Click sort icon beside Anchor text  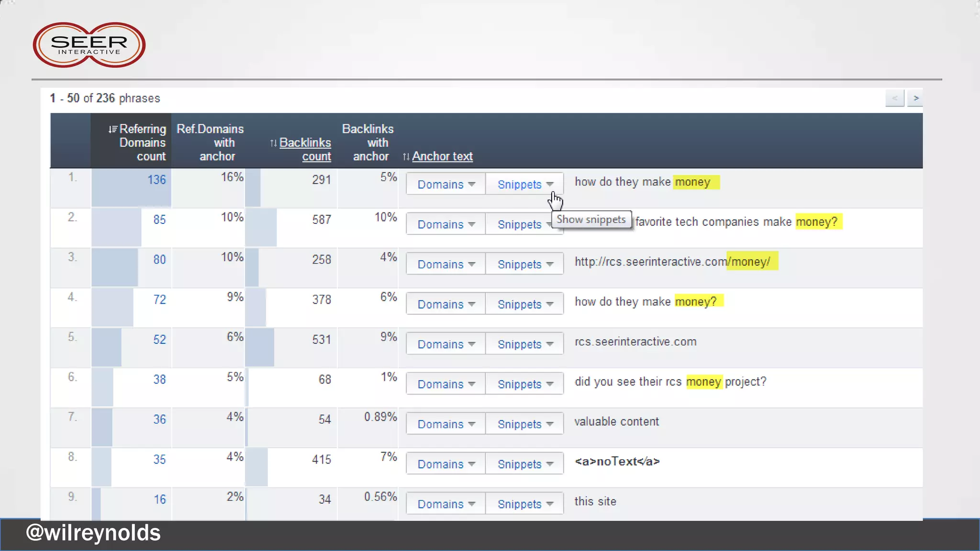tap(406, 157)
